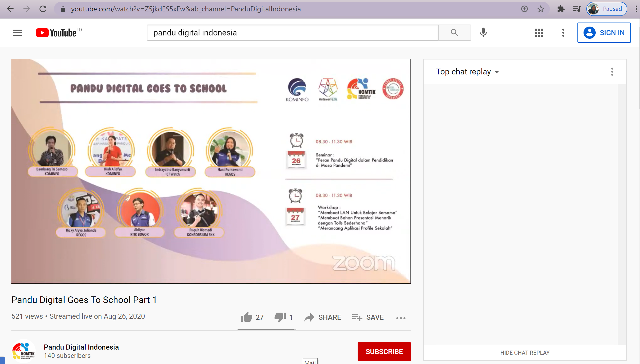Open YouTube settings three-dot menu

pos(563,33)
